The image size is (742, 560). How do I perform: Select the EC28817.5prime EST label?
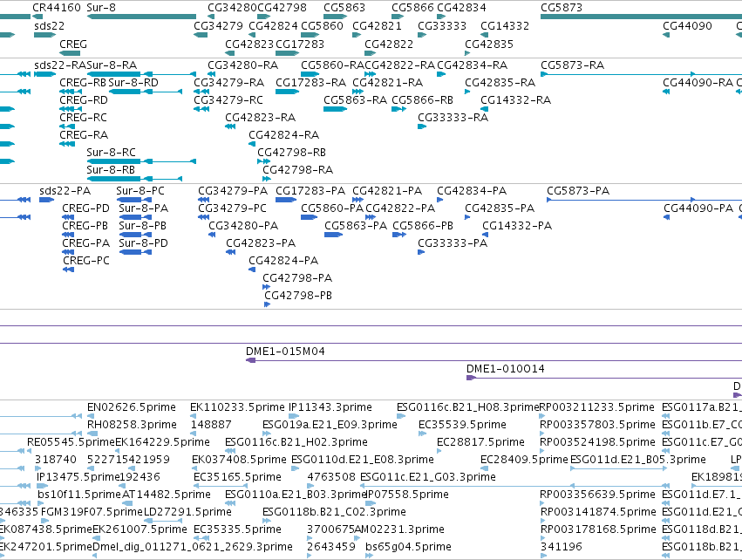point(480,442)
